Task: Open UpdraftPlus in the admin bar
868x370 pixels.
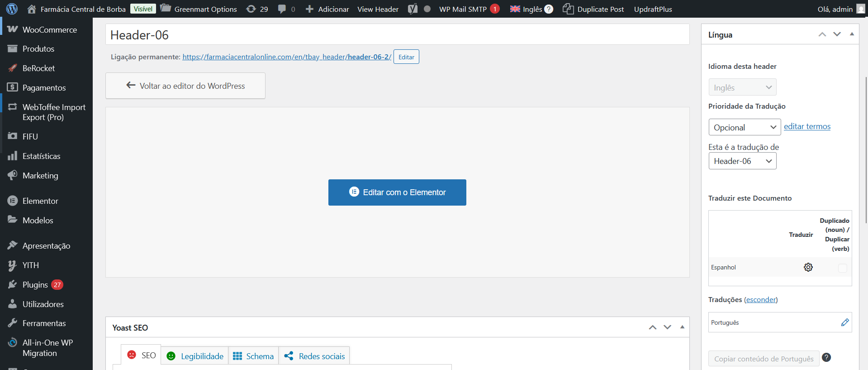Action: (x=653, y=9)
